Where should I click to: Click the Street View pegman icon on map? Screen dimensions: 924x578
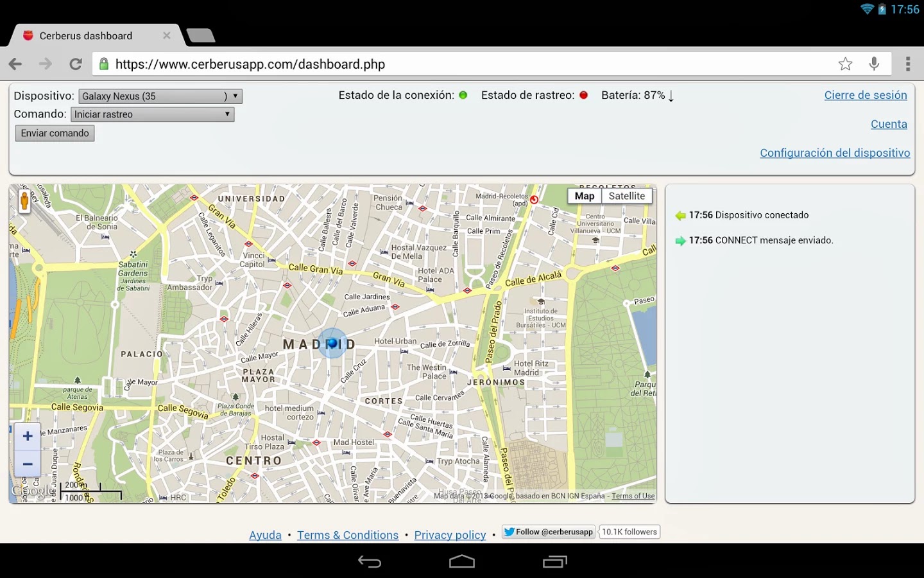(x=24, y=202)
